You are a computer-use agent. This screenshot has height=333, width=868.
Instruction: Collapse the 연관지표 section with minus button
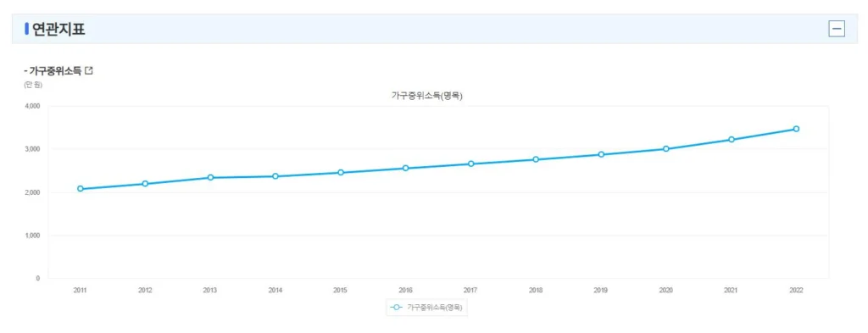tap(837, 29)
